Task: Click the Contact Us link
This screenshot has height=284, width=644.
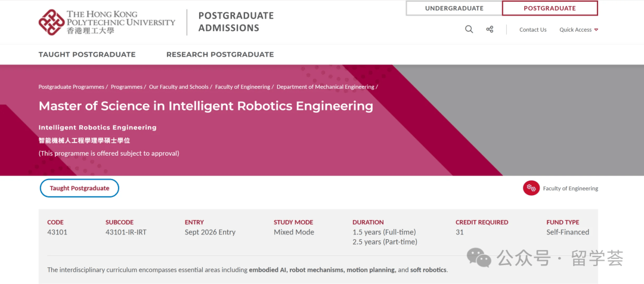Action: point(532,30)
